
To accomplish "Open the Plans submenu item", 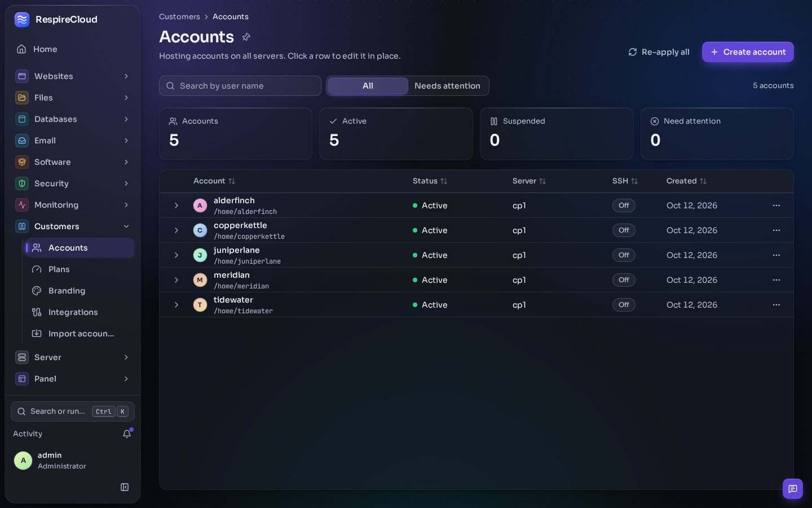I will (x=80, y=269).
